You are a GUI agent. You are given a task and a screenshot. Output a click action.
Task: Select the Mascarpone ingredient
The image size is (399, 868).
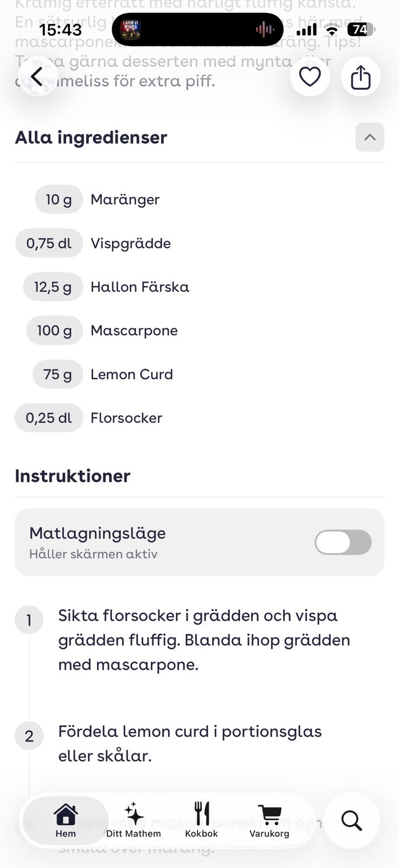click(134, 330)
